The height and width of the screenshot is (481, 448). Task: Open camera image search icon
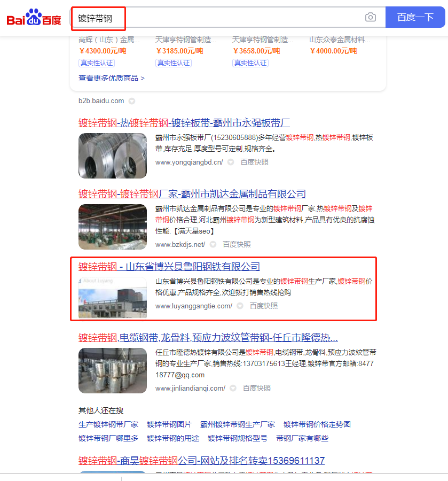tap(371, 17)
